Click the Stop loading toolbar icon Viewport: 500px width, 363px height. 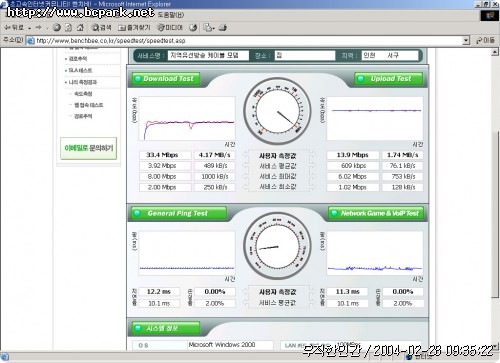click(x=57, y=28)
